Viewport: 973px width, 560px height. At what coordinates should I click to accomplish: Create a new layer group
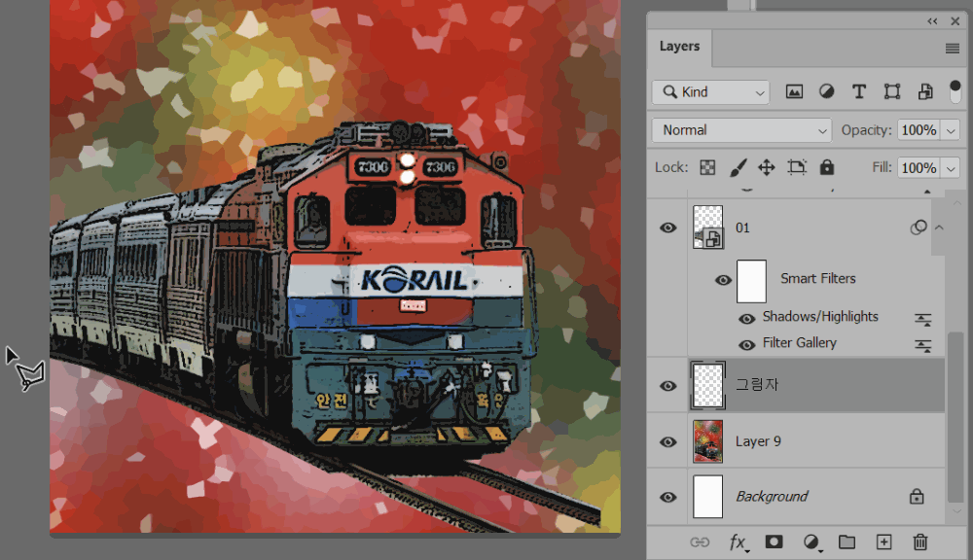(847, 542)
